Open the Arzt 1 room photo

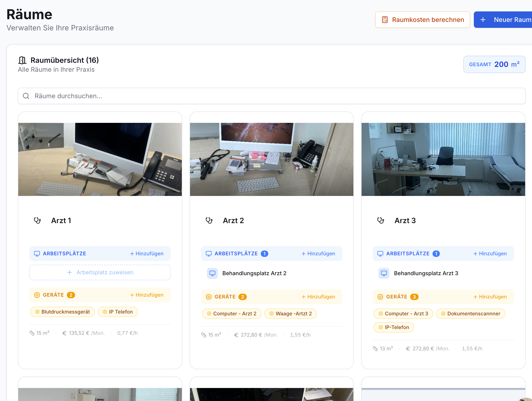click(100, 159)
